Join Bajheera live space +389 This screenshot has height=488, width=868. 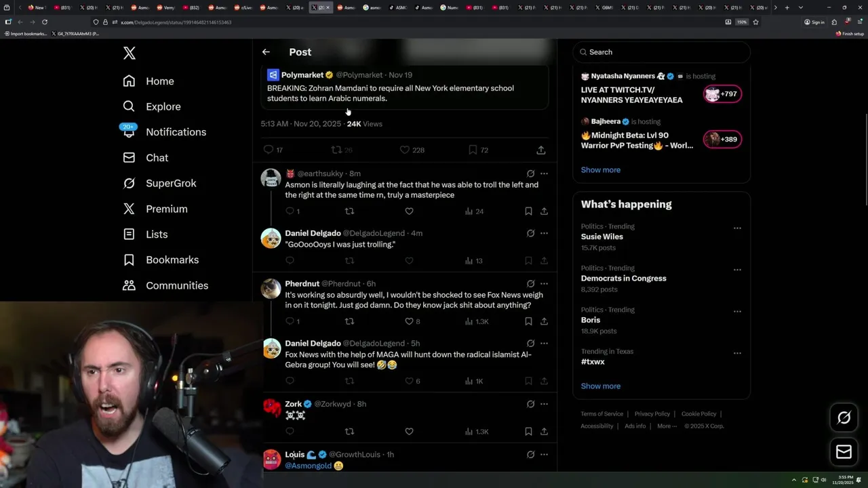pos(722,140)
